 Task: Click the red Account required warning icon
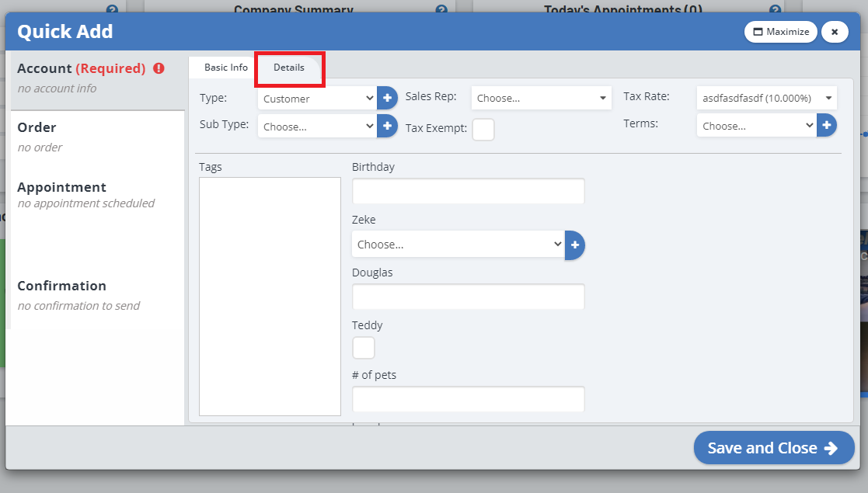point(159,68)
